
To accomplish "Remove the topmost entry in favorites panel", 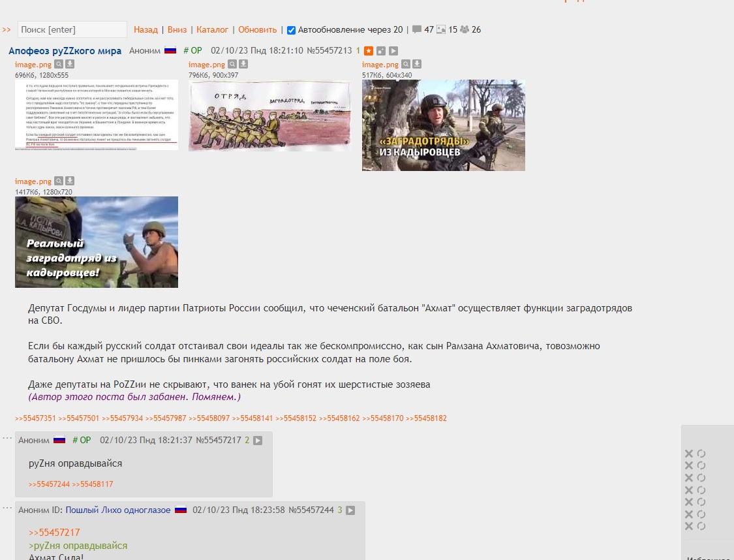I will click(688, 453).
